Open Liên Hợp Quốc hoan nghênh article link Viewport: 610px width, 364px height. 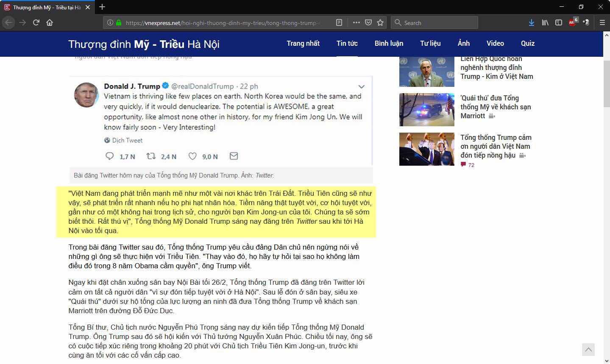[x=497, y=68]
